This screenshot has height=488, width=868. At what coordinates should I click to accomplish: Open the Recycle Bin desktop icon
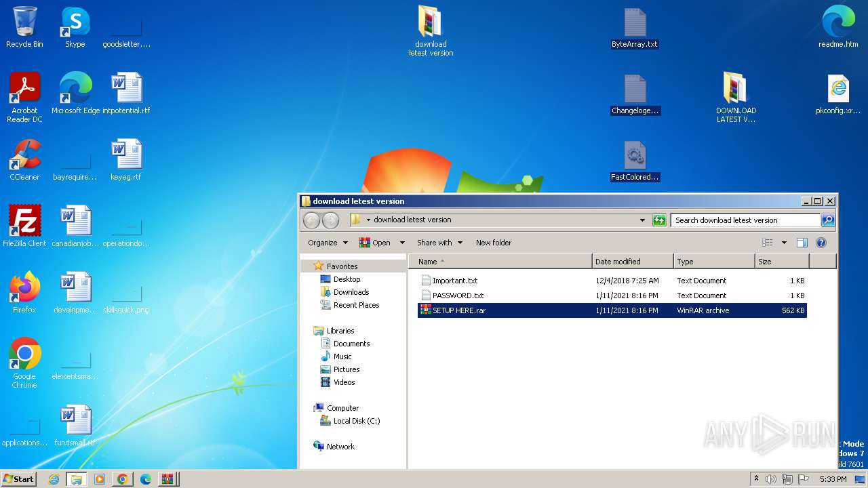tap(24, 27)
